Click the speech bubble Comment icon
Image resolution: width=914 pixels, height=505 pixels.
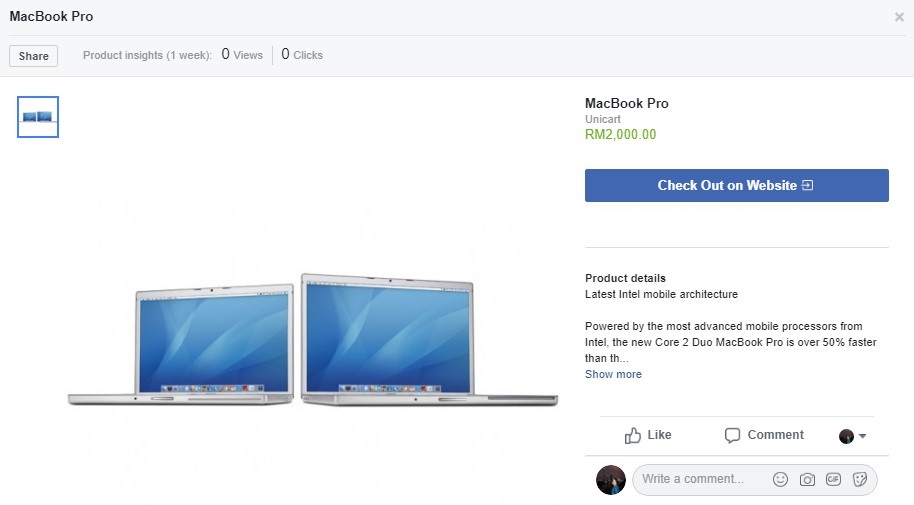click(732, 436)
